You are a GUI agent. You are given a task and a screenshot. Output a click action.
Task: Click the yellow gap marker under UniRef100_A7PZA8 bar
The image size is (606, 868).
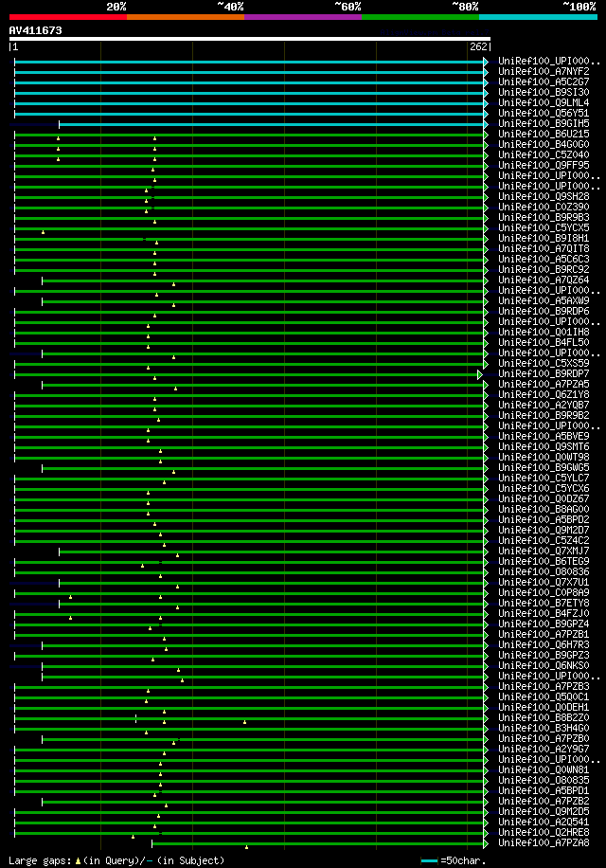pyautogui.click(x=246, y=847)
